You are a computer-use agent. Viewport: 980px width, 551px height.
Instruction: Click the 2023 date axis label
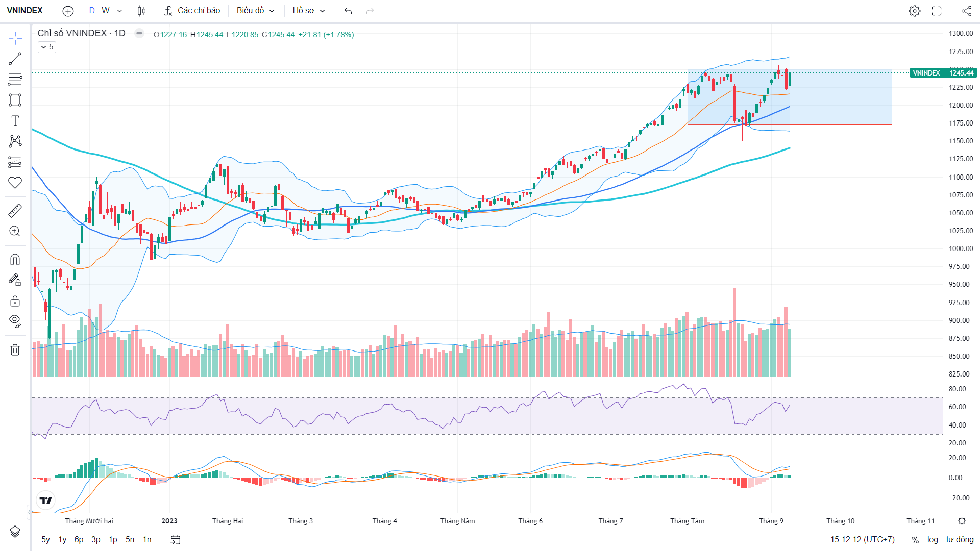(169, 521)
